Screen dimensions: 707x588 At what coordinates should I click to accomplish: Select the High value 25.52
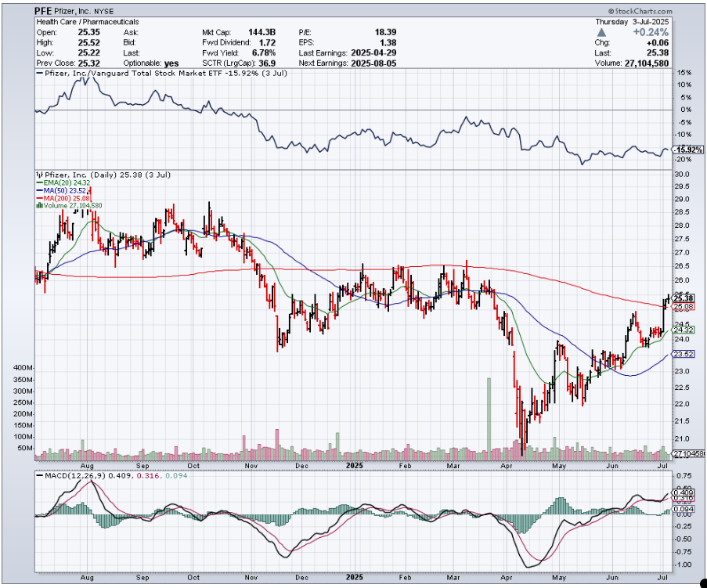(x=88, y=43)
